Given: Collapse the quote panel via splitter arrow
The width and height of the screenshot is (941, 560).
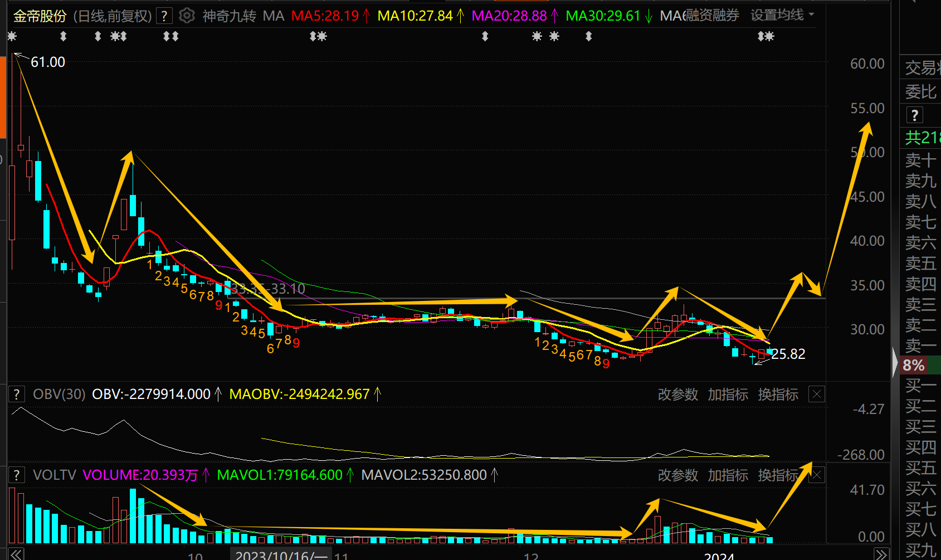Looking at the screenshot, I should pyautogui.click(x=895, y=364).
